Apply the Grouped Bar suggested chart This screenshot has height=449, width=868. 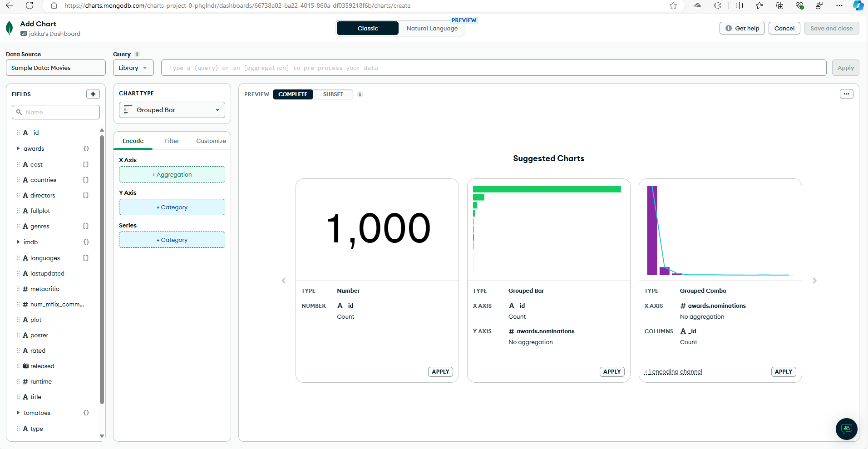(x=612, y=371)
